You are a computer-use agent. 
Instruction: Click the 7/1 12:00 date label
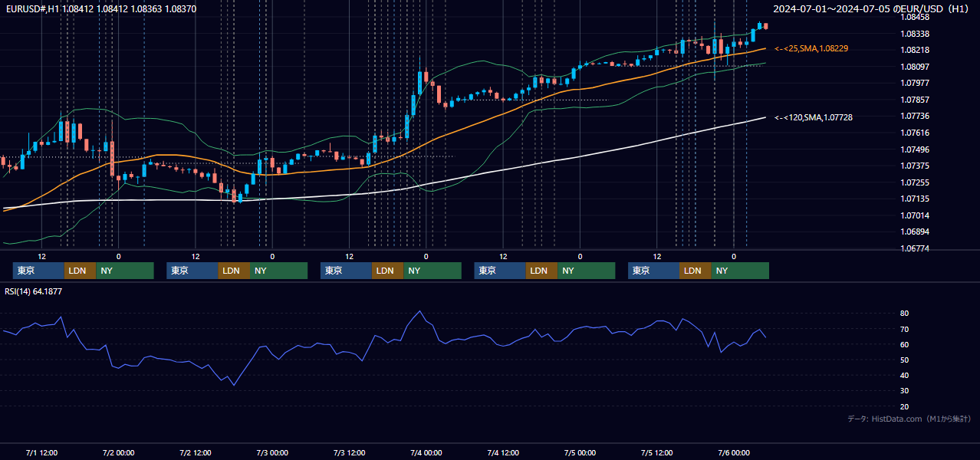click(x=41, y=452)
